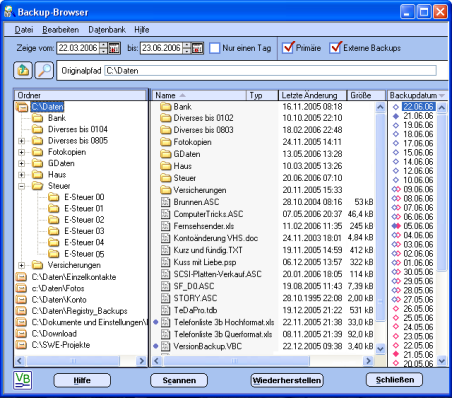452x398 pixels.
Task: Open the Datei menu
Action: 24,30
